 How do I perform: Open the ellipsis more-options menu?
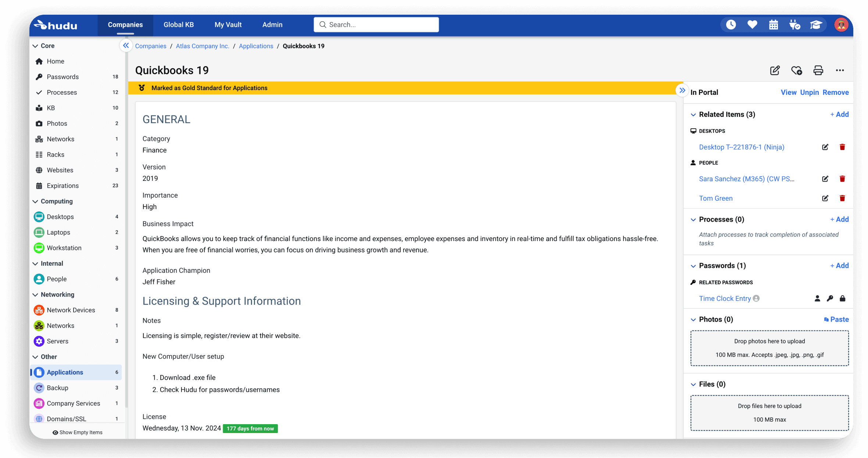[840, 70]
